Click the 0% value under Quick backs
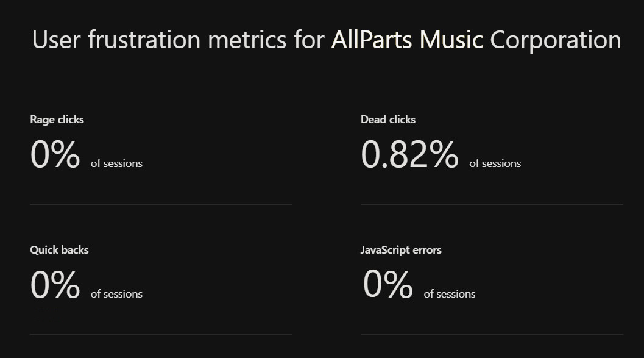The width and height of the screenshot is (644, 358). (x=55, y=285)
